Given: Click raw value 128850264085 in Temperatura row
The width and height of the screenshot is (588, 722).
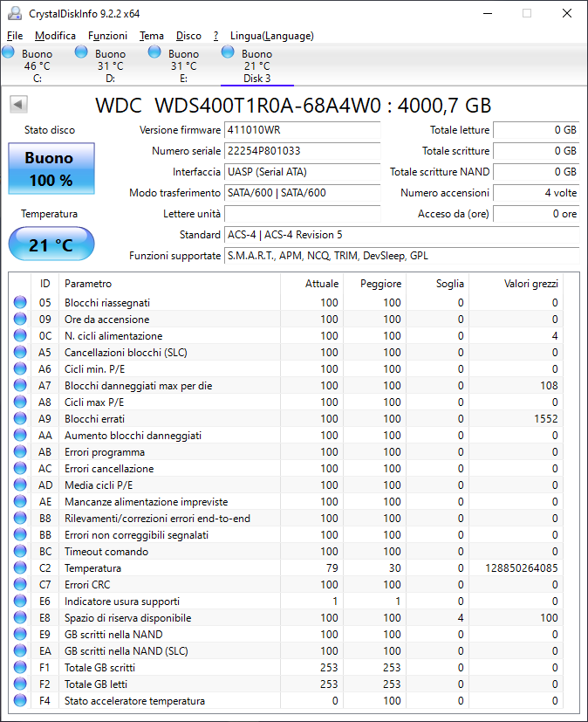Looking at the screenshot, I should (522, 568).
